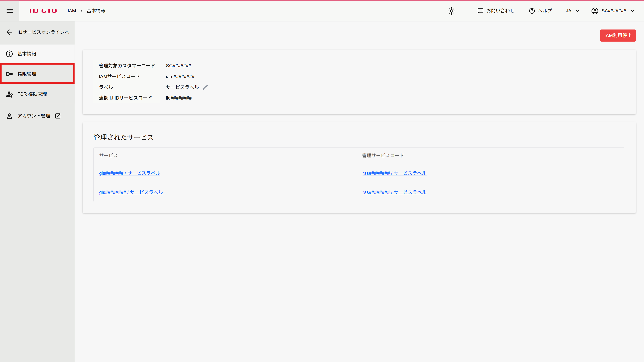Screen dimensions: 644x362
Task: Click the 管理対象カスタマーコード label
Action: (127, 66)
